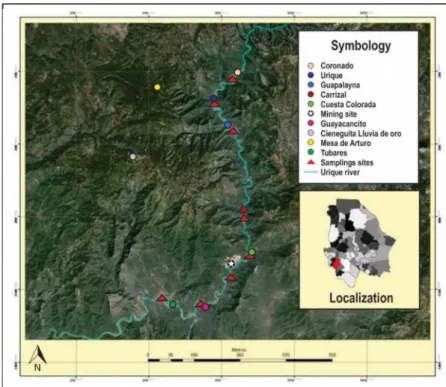Click the red sampling triangle beside Coronado marker

pyautogui.click(x=233, y=79)
